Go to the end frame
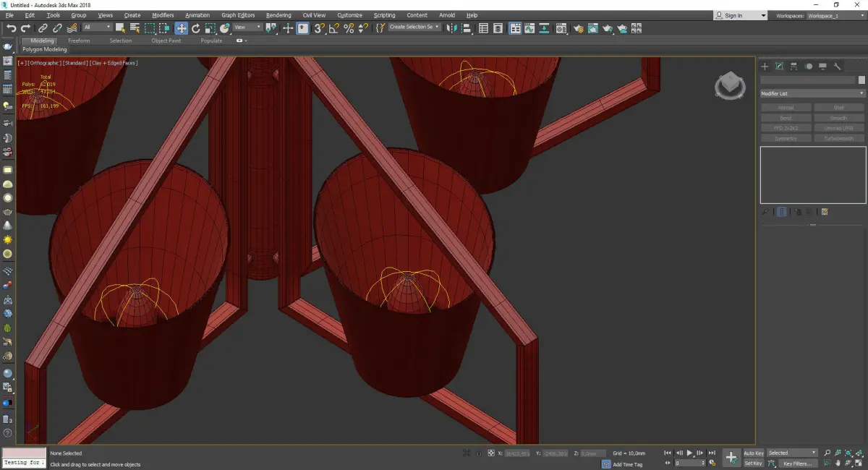The width and height of the screenshot is (868, 470). [x=712, y=453]
